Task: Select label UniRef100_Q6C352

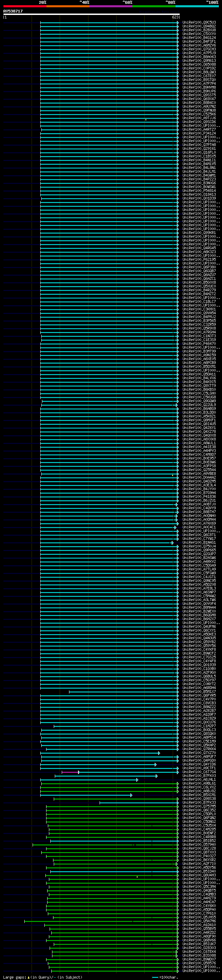Action: point(199,810)
